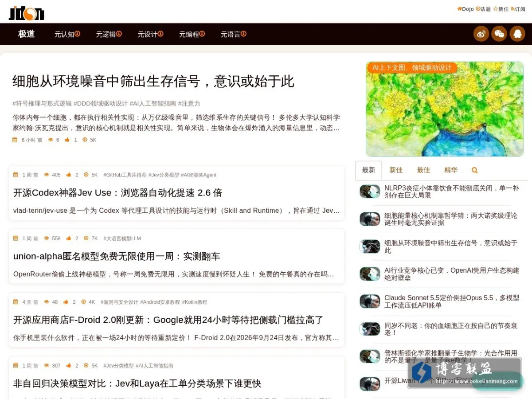Open sidebar article 普林斯顿化学家推翻量子生物学
Viewport: 532px width, 399px height.
point(451,356)
